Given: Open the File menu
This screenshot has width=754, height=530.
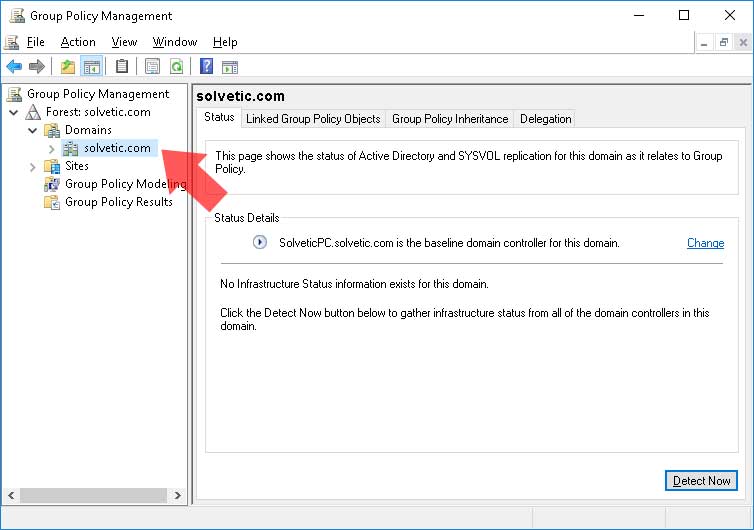Looking at the screenshot, I should [36, 42].
